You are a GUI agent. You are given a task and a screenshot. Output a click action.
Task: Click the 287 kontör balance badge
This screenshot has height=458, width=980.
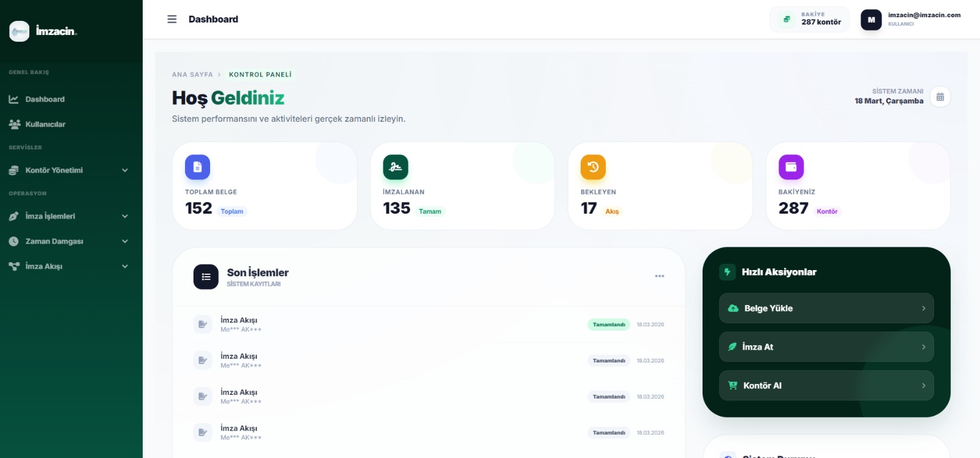[810, 20]
